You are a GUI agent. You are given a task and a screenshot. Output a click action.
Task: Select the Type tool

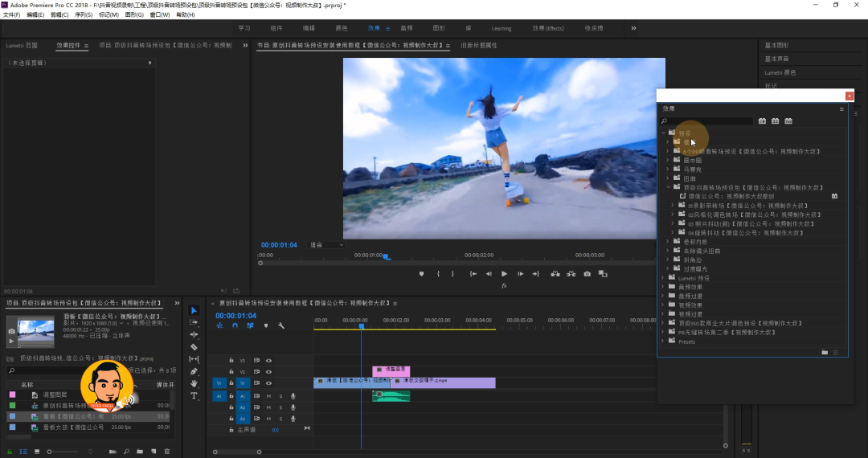point(194,395)
